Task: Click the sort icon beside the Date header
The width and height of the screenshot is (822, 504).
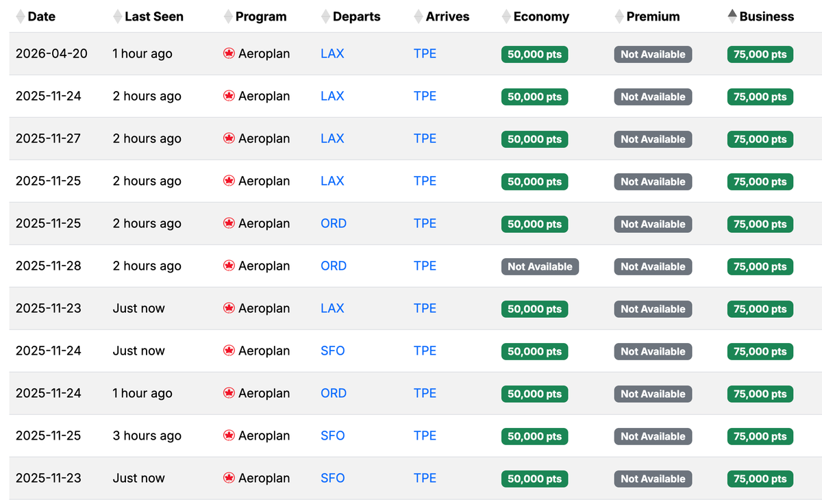Action: pos(21,16)
